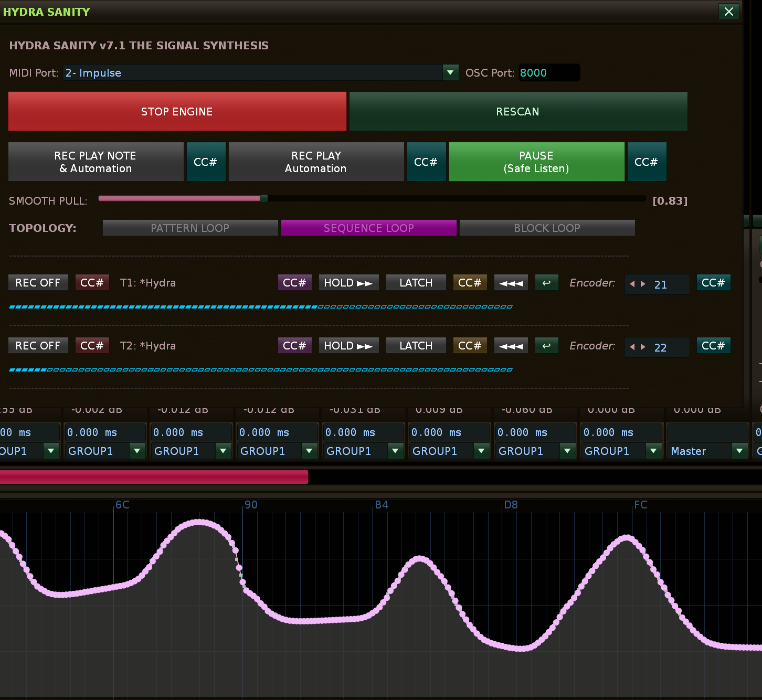Toggle PAUSE (Safe Listen) mode
762x700 pixels.
tap(536, 162)
